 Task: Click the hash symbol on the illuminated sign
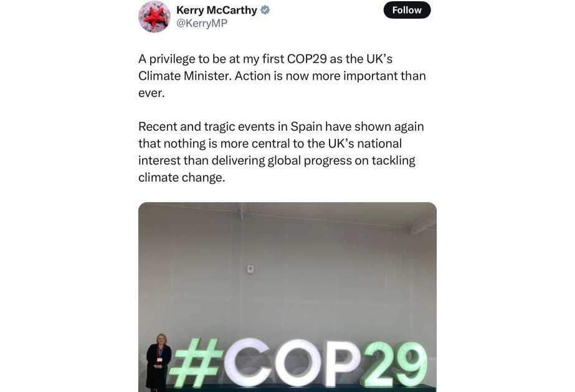click(194, 364)
